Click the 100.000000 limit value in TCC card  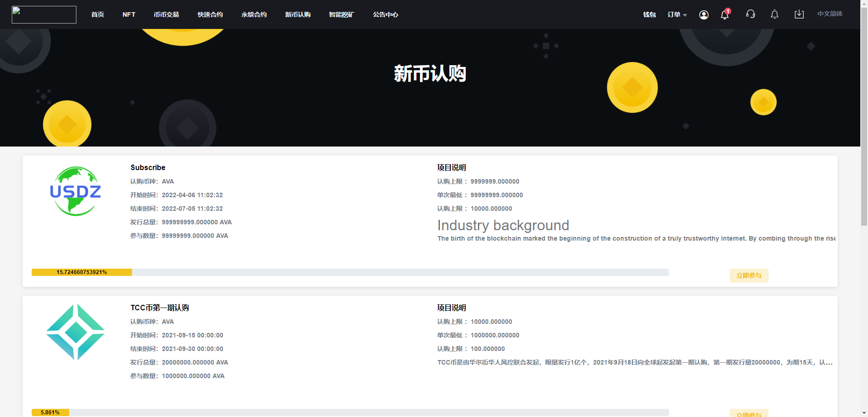click(488, 349)
